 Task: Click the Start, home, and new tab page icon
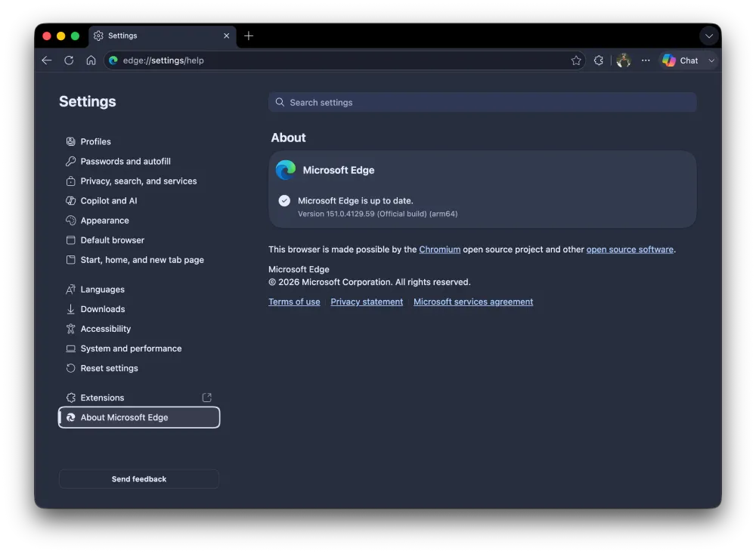70,260
